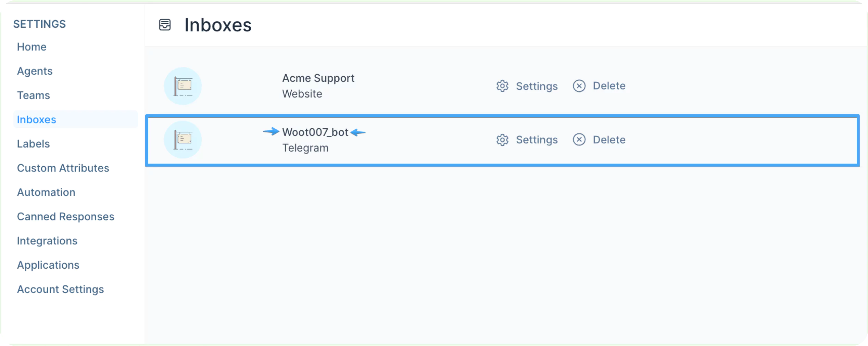Viewport: 868px width, 346px height.
Task: Click the delete X icon for Acme Support
Action: (579, 86)
